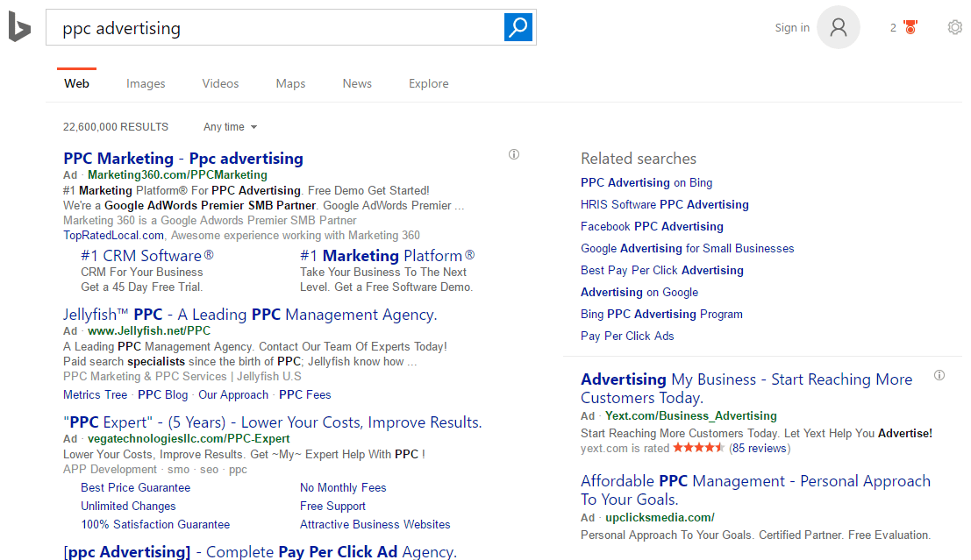Open [ppc Advertising] Pay Per Click Agency result
971x560 pixels.
pyautogui.click(x=261, y=551)
